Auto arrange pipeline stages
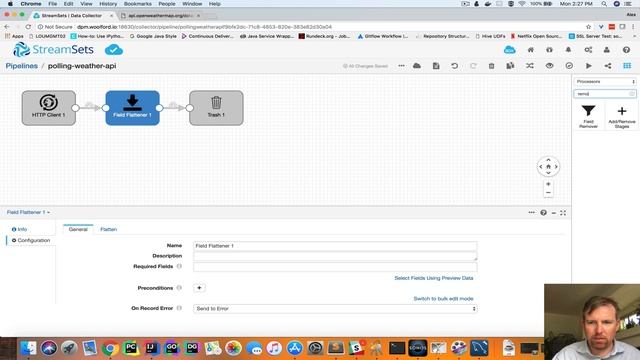Viewport: 640px width, 360px height. point(530,66)
